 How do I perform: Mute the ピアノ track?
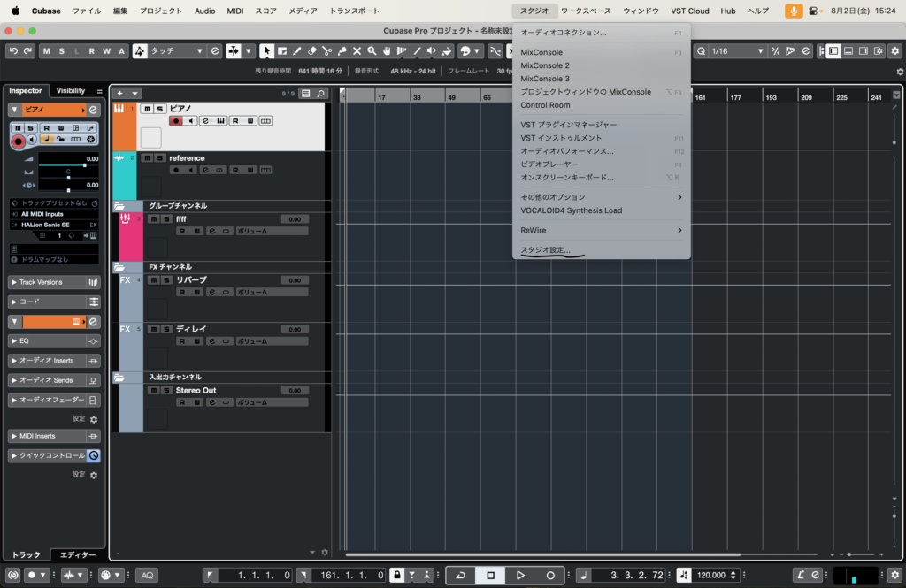(146, 109)
